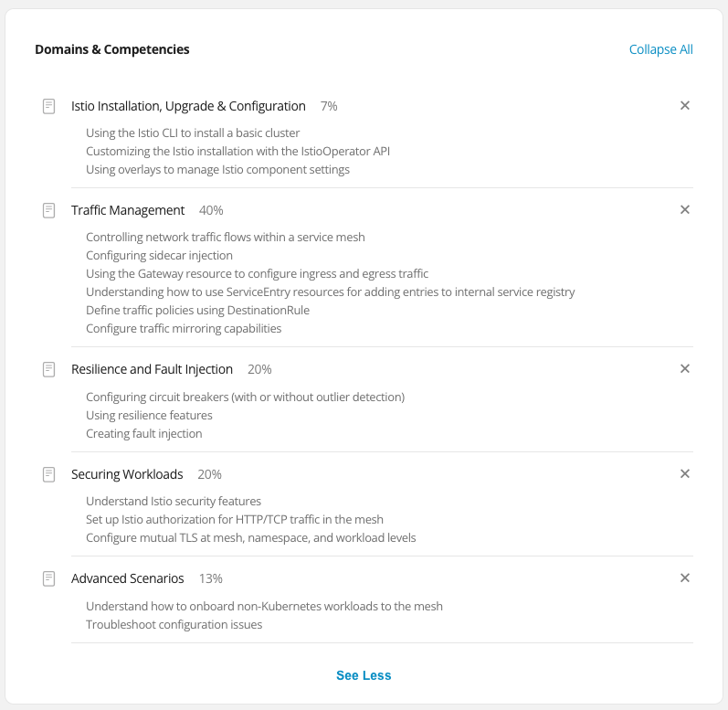Select Resilience and Fault Injection heading

152,369
